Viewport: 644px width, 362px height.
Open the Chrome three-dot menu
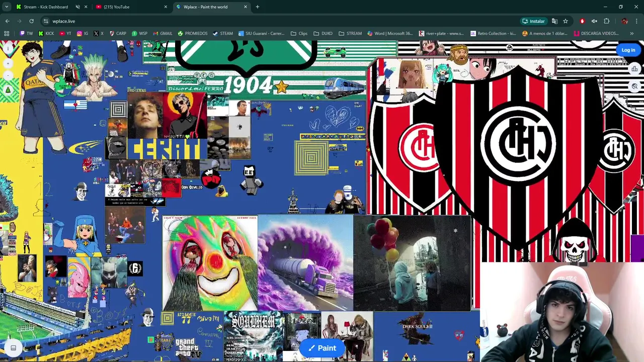pos(637,21)
